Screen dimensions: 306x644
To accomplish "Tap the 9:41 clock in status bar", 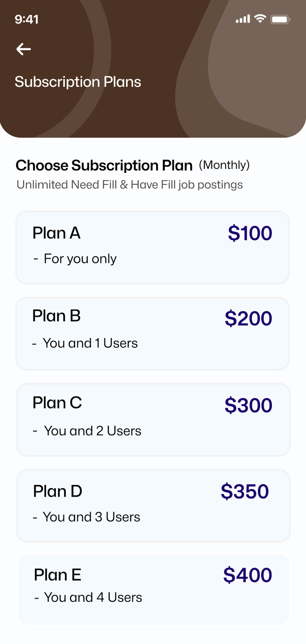I will tap(26, 19).
